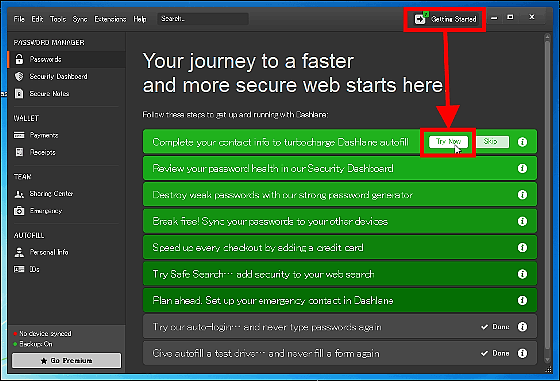
Task: Show info for autofill test drive step
Action: (522, 353)
